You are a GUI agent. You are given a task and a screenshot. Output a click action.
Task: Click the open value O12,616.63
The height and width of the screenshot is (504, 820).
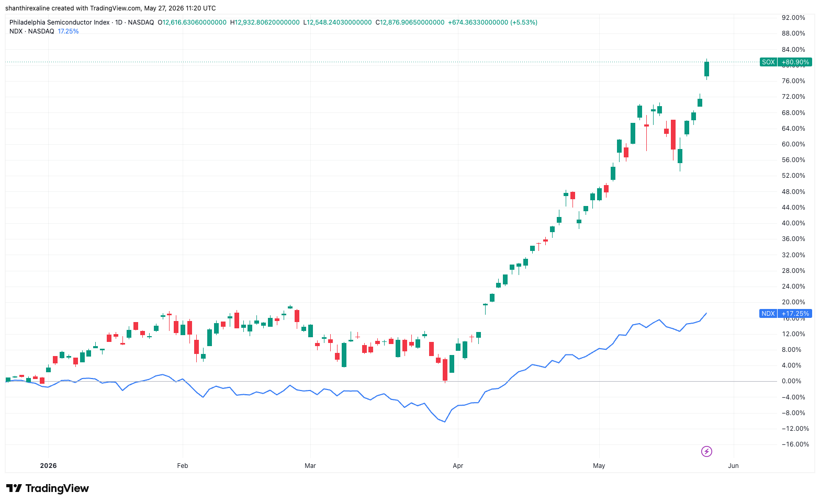[x=192, y=22]
